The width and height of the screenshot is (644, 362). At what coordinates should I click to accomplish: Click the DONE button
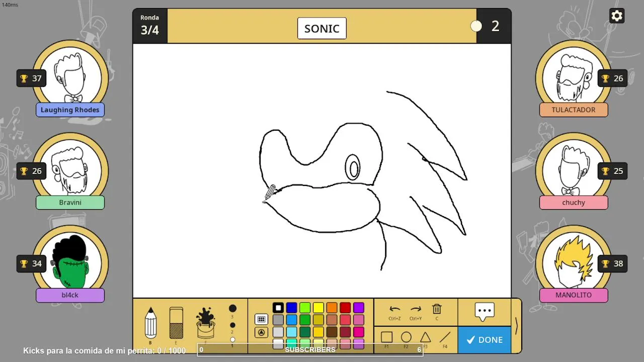(x=485, y=340)
